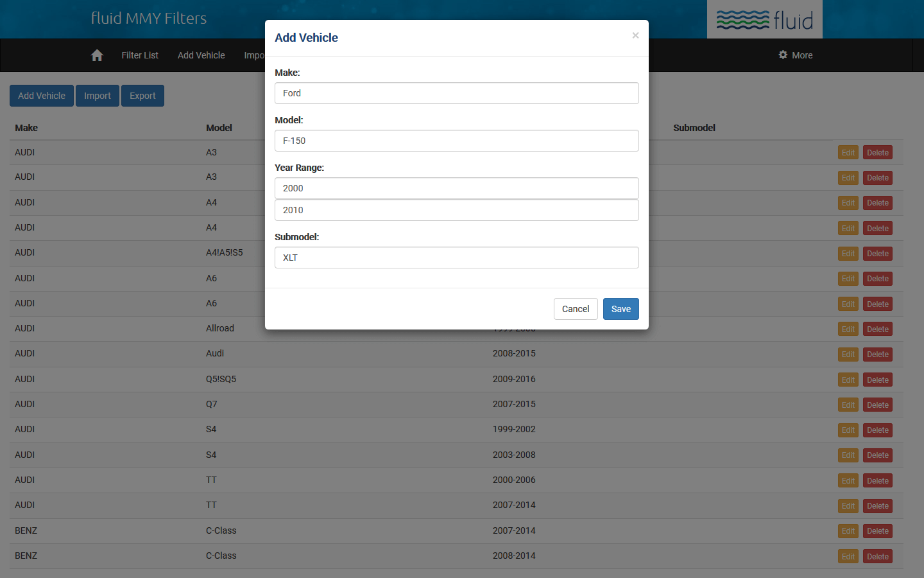Delete the BENZ C-Class 2007-2014 row

(877, 531)
